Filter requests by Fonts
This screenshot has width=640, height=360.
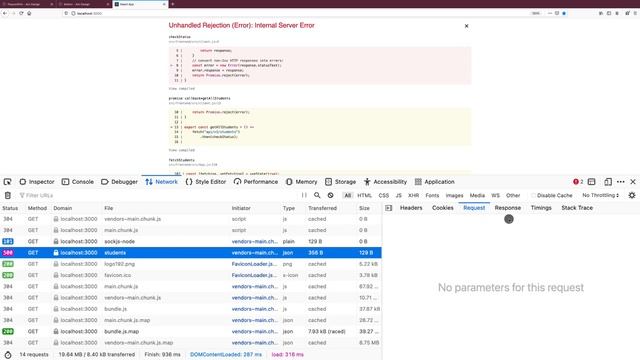click(x=432, y=196)
